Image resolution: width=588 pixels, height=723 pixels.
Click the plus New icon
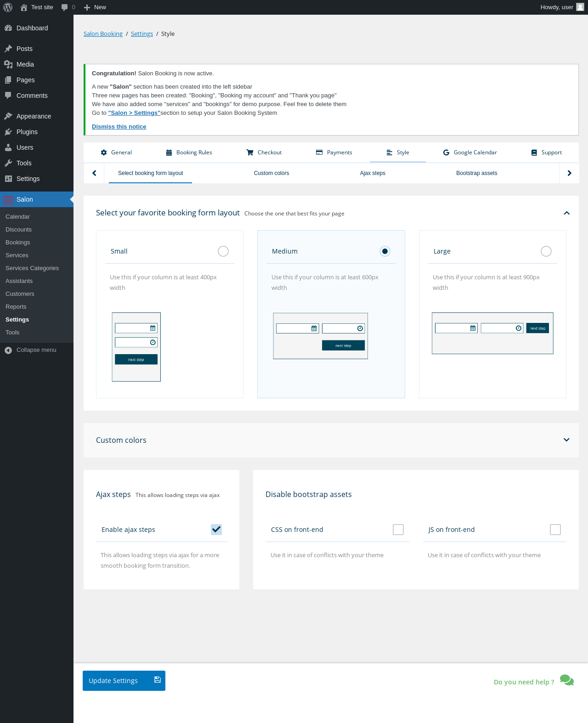[x=87, y=7]
